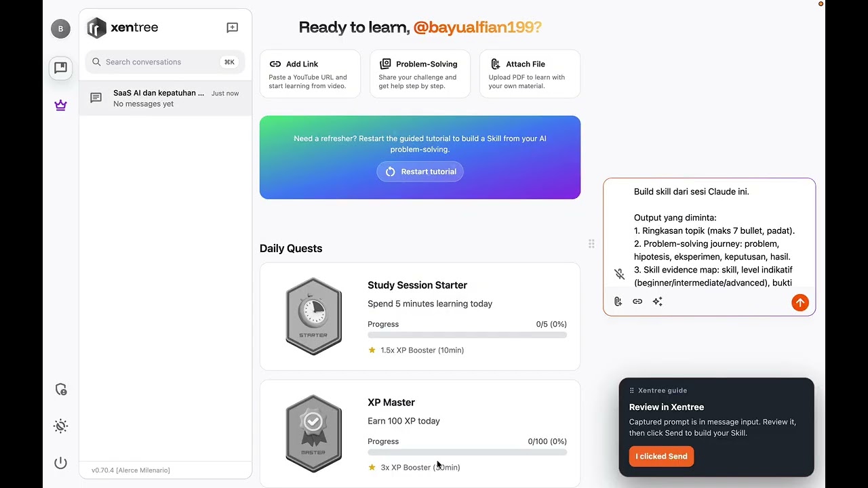Screen dimensions: 868x488
Task: Open the Add Link card
Action: [310, 74]
